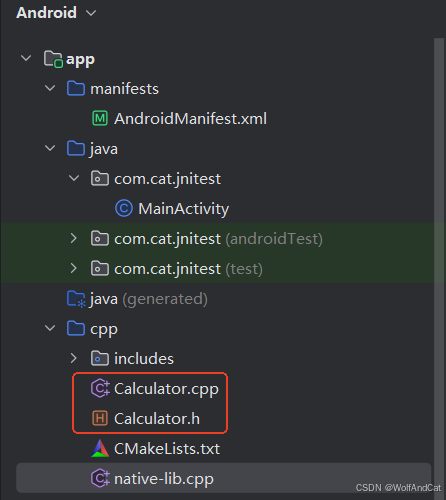The width and height of the screenshot is (446, 500).
Task: Click the Calculator.h header file icon
Action: pos(100,418)
